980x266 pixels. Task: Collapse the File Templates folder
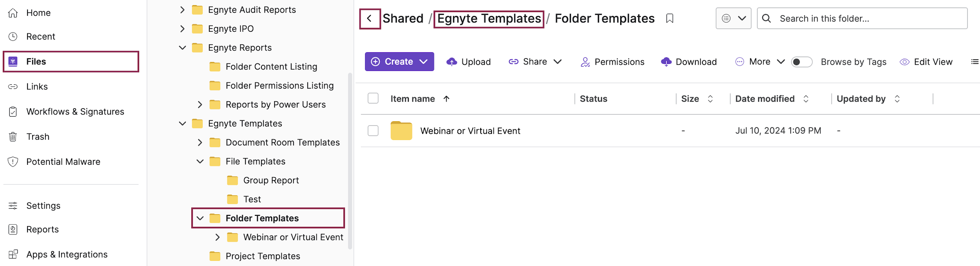point(200,162)
